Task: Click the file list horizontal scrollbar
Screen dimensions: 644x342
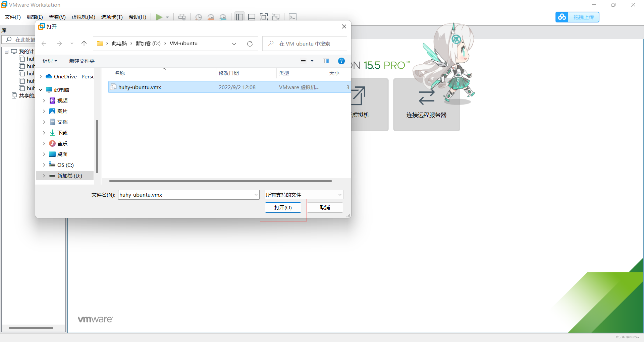Action: point(220,181)
